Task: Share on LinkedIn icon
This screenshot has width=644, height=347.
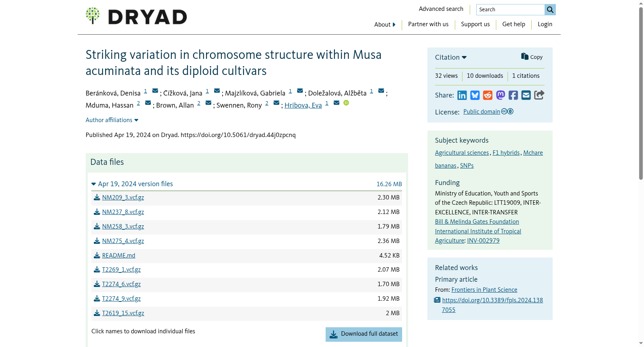Action: pyautogui.click(x=462, y=95)
